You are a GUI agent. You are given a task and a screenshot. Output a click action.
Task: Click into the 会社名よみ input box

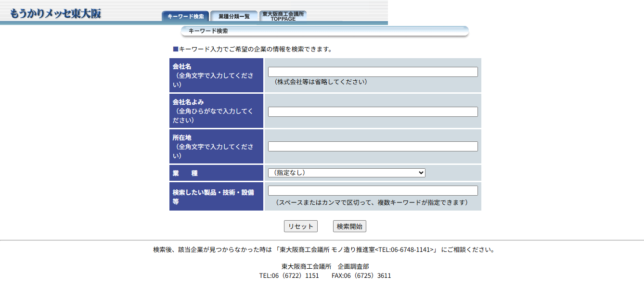[x=373, y=112]
